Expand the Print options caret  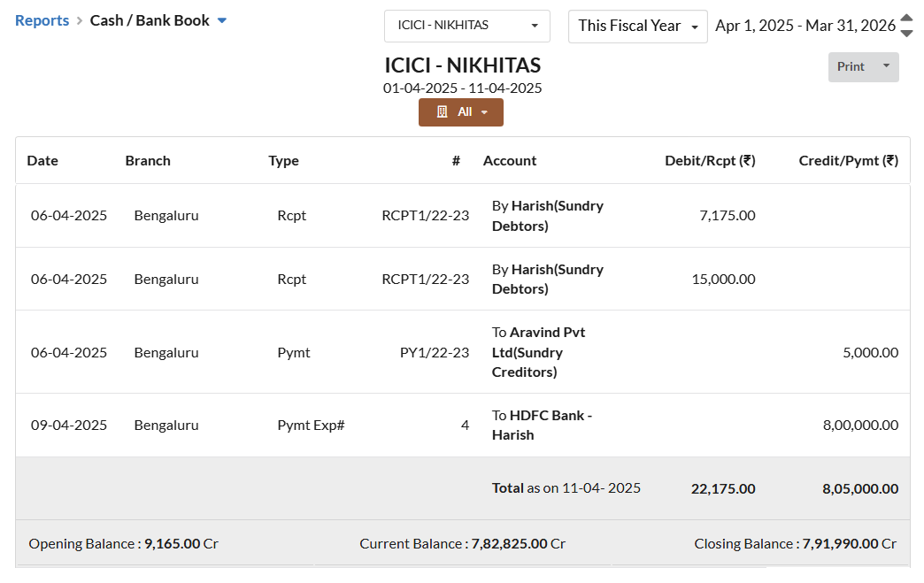click(x=886, y=66)
